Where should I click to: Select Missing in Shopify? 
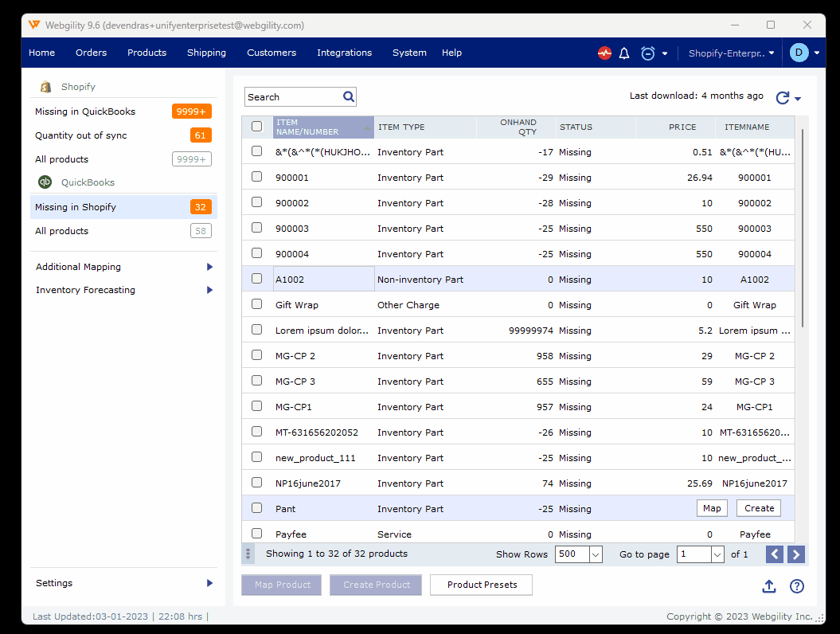[x=123, y=207]
